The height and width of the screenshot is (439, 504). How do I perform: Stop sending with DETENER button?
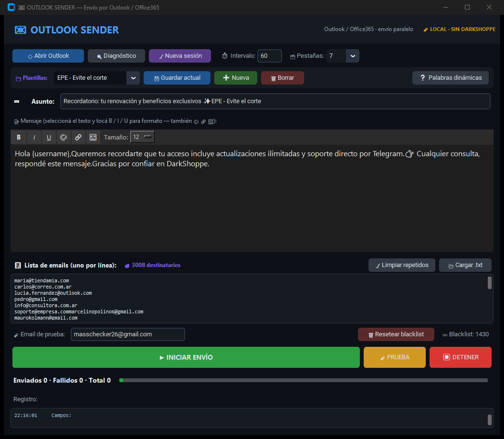click(x=461, y=357)
